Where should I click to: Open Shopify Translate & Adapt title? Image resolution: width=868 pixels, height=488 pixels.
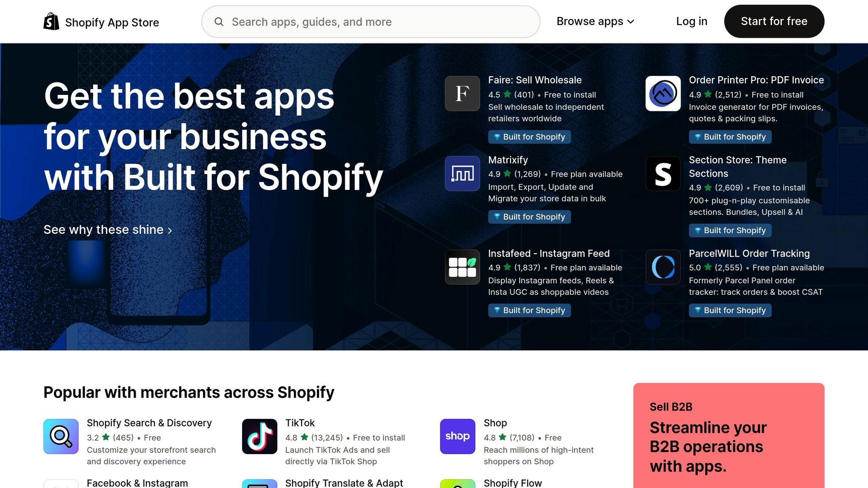[344, 483]
